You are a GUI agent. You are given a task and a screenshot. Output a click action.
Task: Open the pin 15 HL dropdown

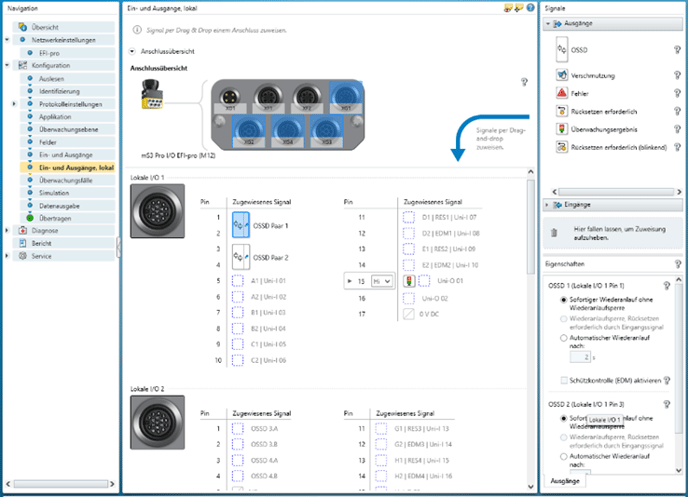pyautogui.click(x=381, y=282)
